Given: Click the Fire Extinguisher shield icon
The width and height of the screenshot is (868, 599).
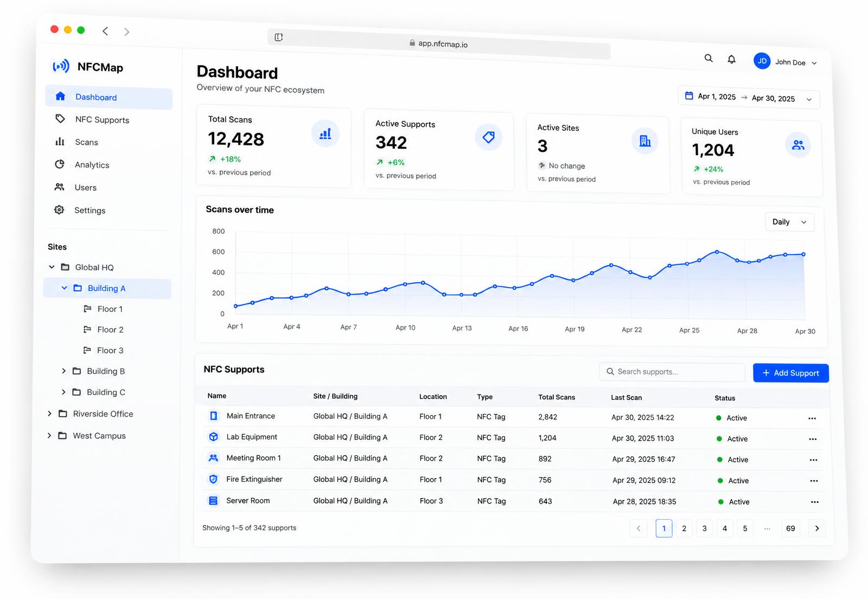Looking at the screenshot, I should (213, 479).
